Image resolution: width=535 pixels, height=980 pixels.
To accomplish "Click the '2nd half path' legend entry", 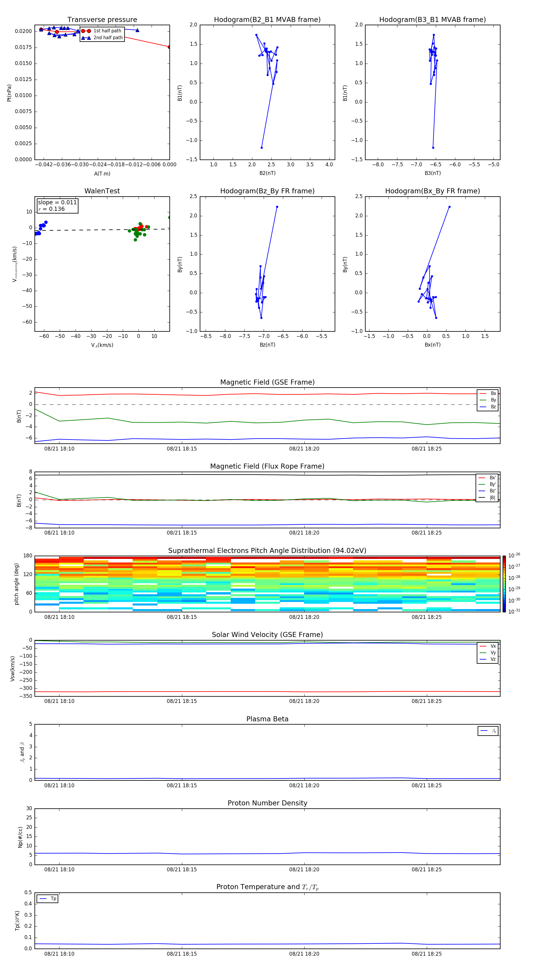I will tap(102, 38).
